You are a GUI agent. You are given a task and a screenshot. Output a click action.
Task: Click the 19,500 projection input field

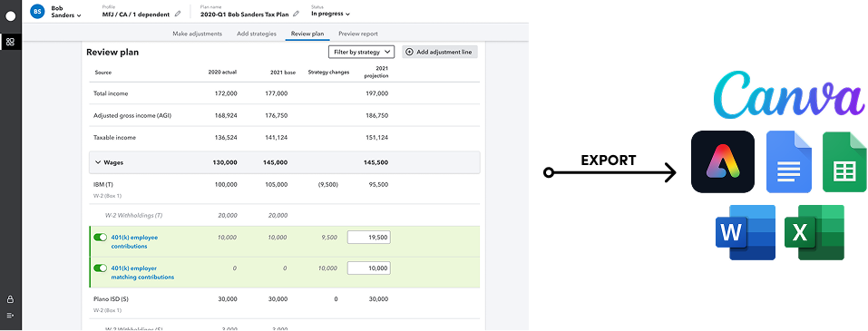[x=368, y=237]
